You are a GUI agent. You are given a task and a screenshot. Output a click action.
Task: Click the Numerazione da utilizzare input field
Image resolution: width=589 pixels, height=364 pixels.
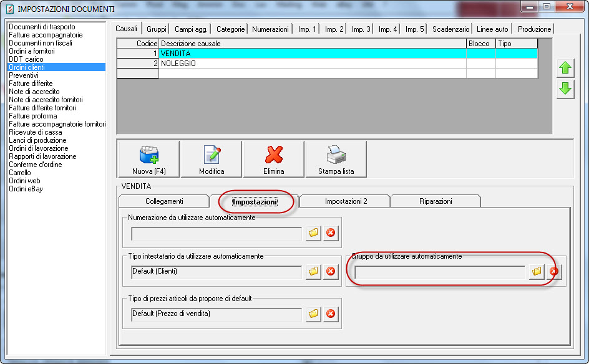click(x=217, y=233)
